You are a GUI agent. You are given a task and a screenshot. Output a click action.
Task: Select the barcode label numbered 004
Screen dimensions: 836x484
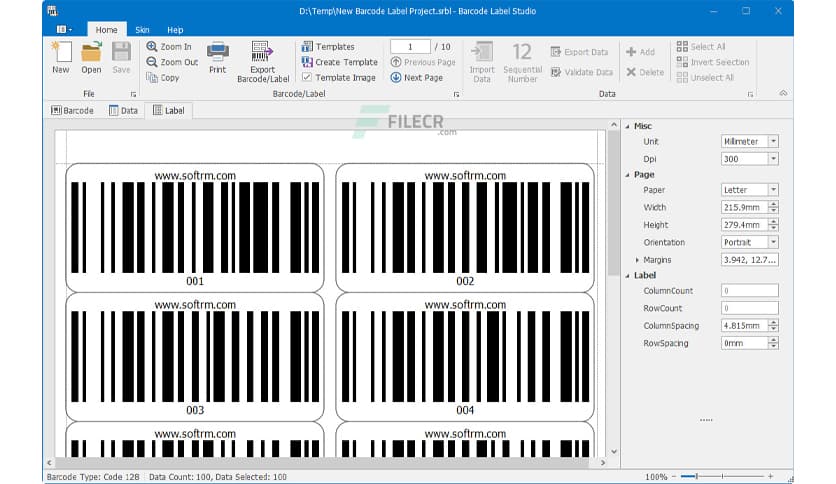point(464,357)
